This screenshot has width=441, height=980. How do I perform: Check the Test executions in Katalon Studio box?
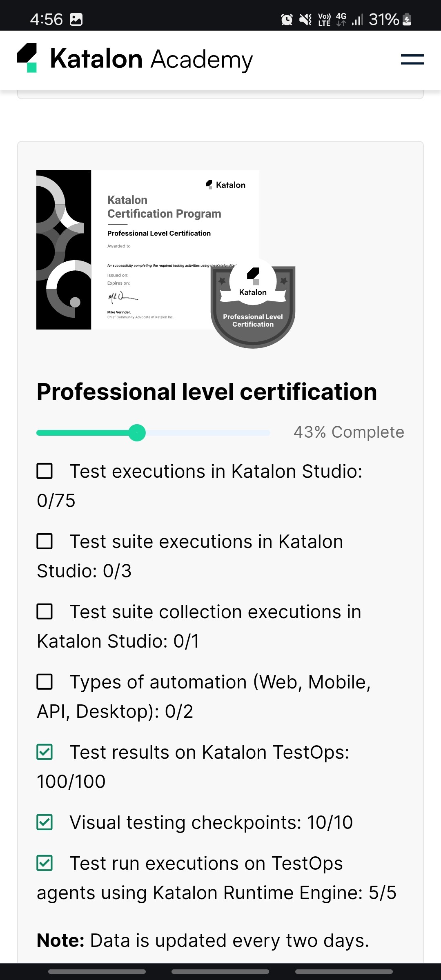[45, 471]
